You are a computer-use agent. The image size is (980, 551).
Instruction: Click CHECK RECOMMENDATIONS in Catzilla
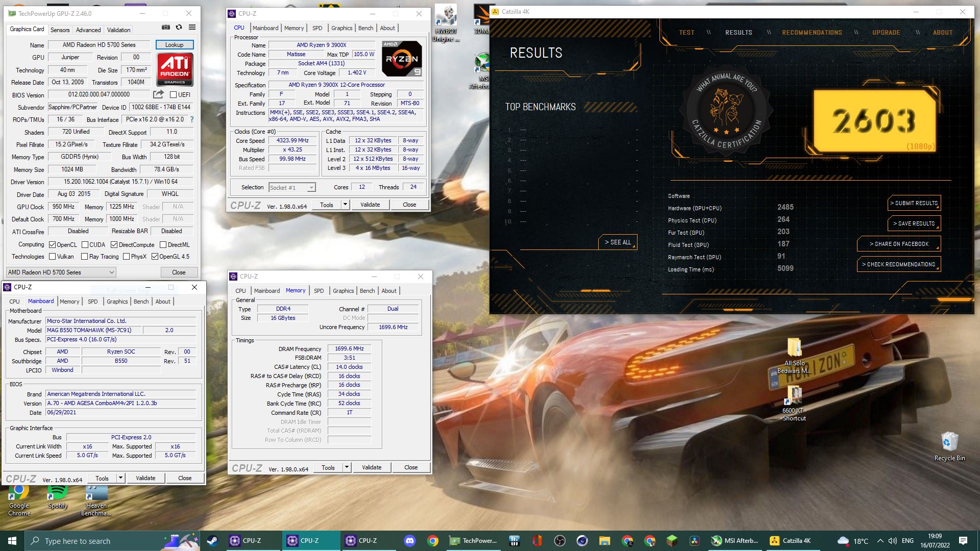pyautogui.click(x=899, y=264)
